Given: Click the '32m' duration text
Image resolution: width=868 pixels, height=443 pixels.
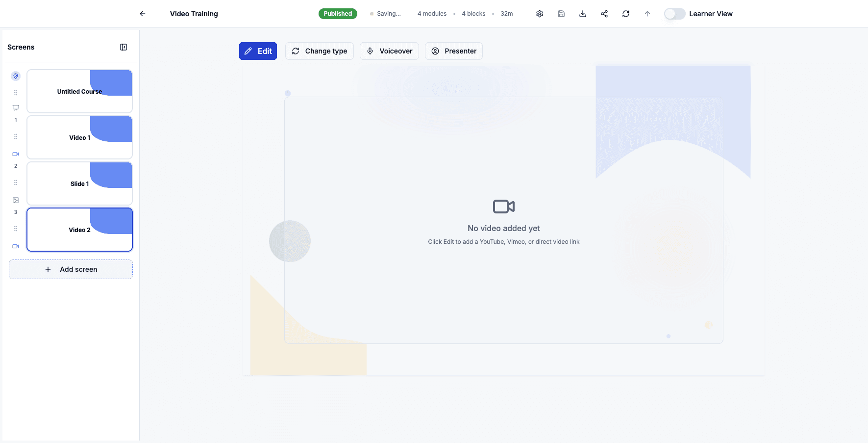Looking at the screenshot, I should [507, 14].
